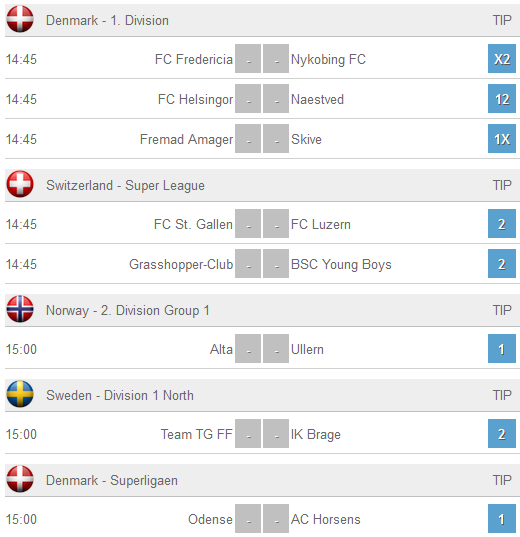Open the Norway - 2. Division Group 1 header

128,310
